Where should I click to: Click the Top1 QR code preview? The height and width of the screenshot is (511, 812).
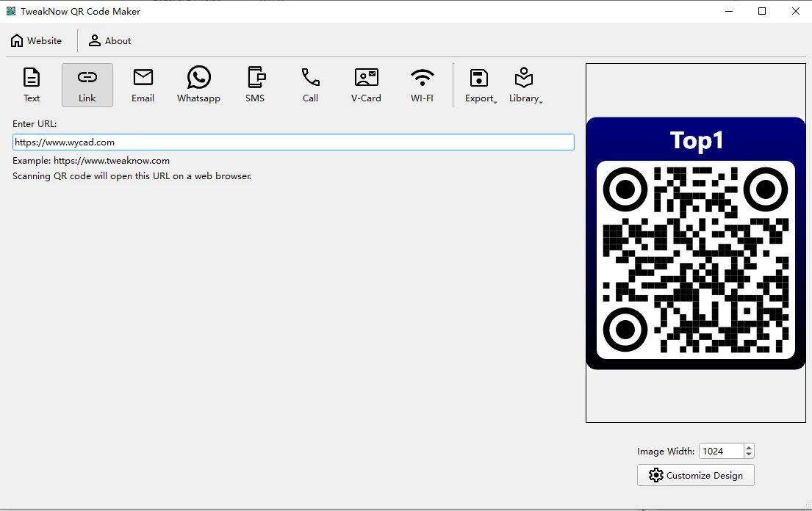[x=695, y=242]
